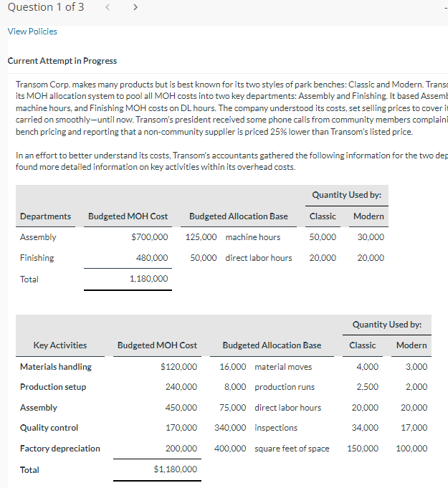Click Modern inspections 17,000

click(x=414, y=428)
